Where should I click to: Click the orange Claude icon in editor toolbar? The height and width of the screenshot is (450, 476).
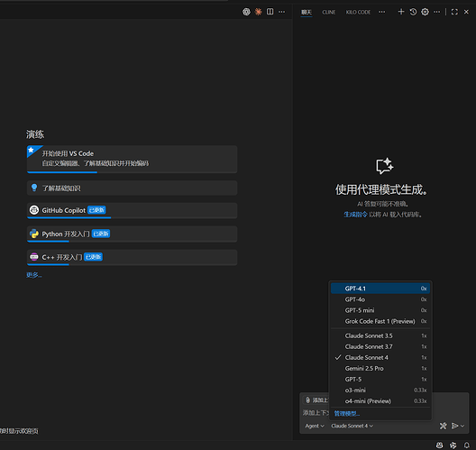coord(259,12)
